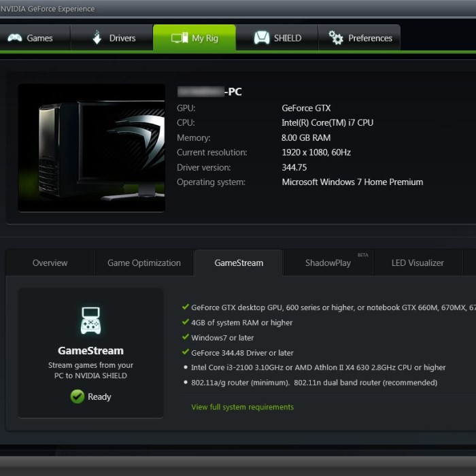Image resolution: width=476 pixels, height=476 pixels.
Task: Open the Drivers tab
Action: (112, 37)
